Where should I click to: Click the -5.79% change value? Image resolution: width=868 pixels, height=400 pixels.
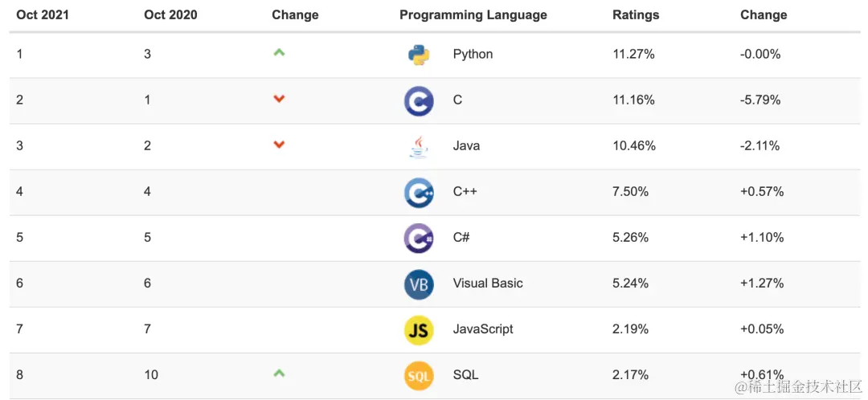point(760,100)
